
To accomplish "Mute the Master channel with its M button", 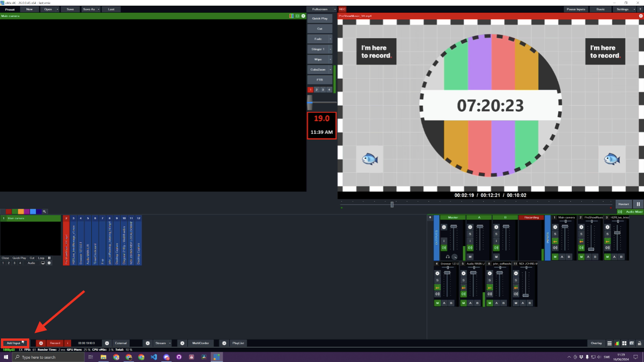I will 444,248.
